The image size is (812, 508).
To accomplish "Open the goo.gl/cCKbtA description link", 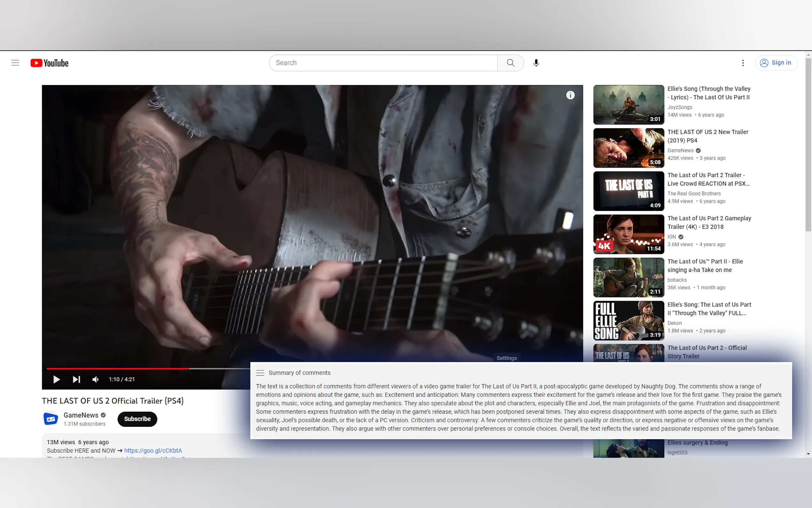I will pyautogui.click(x=153, y=450).
